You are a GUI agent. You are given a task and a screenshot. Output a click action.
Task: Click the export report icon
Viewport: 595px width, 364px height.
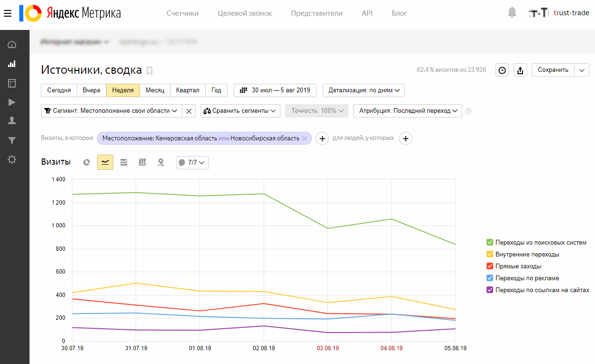click(520, 70)
